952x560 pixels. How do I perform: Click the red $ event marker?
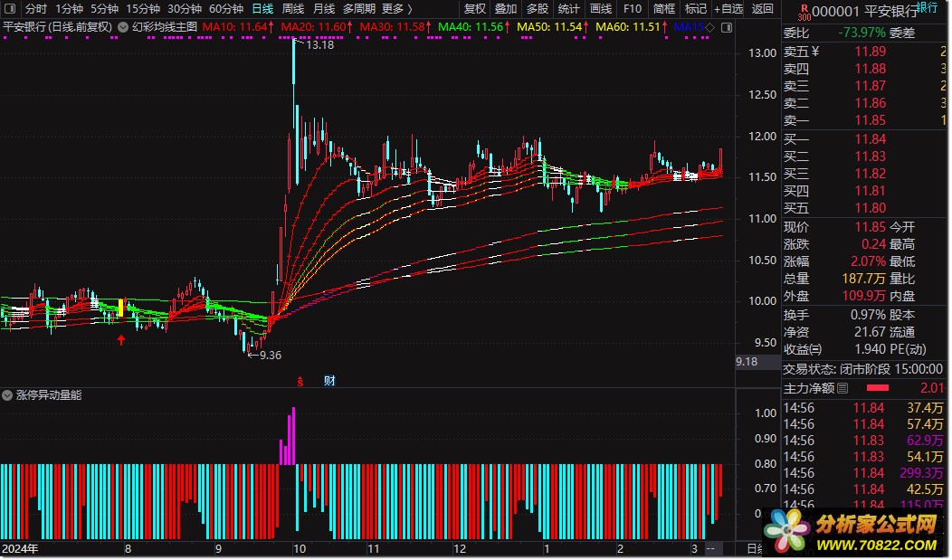point(300,382)
